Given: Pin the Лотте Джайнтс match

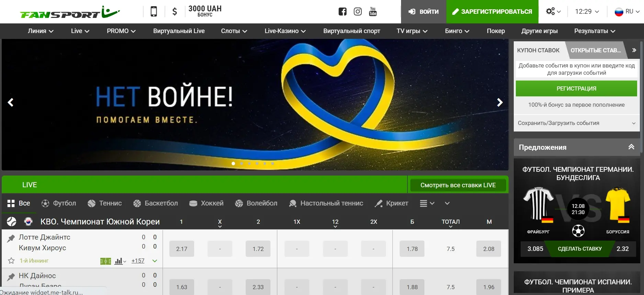Looking at the screenshot, I should point(11,238).
